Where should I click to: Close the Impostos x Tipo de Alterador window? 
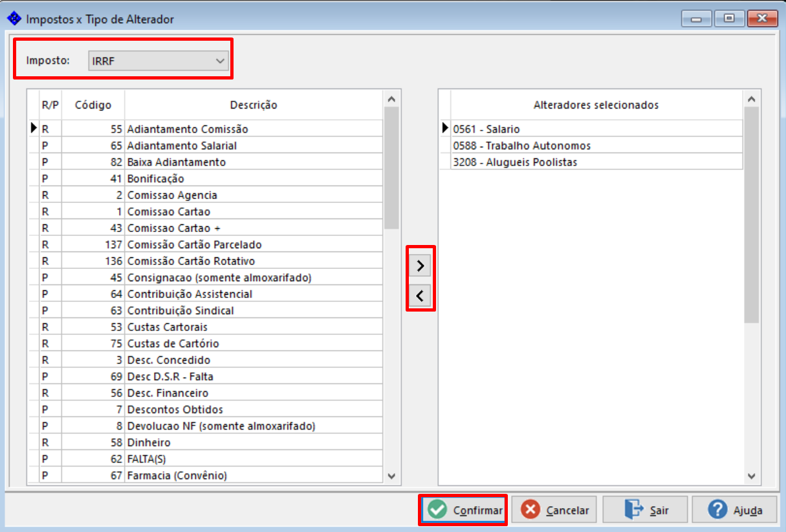click(x=762, y=19)
